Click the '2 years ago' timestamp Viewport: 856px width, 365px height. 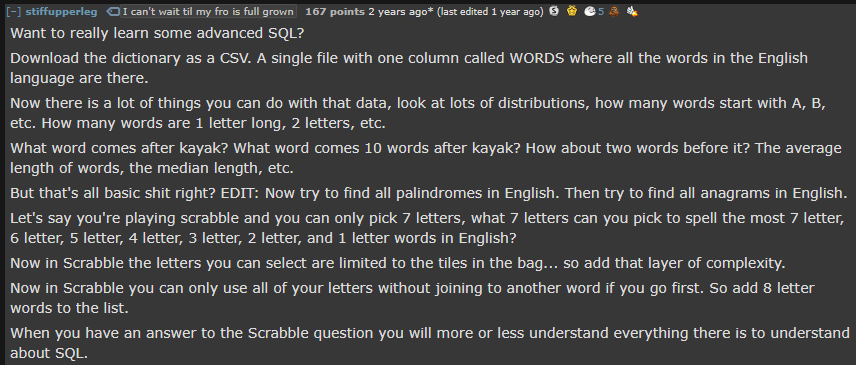point(396,12)
